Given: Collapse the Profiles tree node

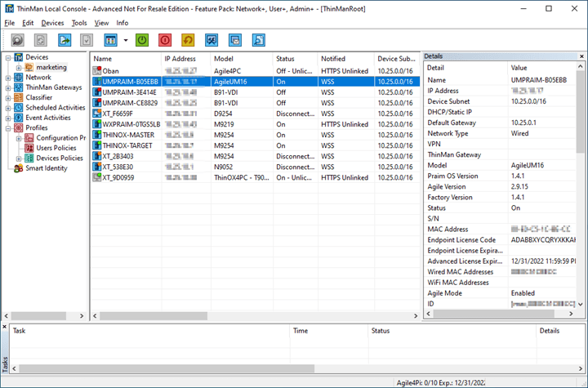Looking at the screenshot, I should (7, 128).
